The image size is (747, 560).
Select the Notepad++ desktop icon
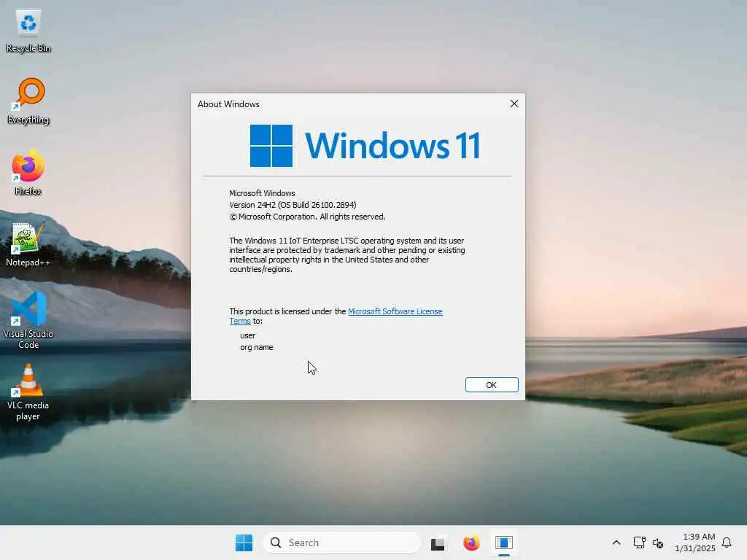click(x=28, y=244)
